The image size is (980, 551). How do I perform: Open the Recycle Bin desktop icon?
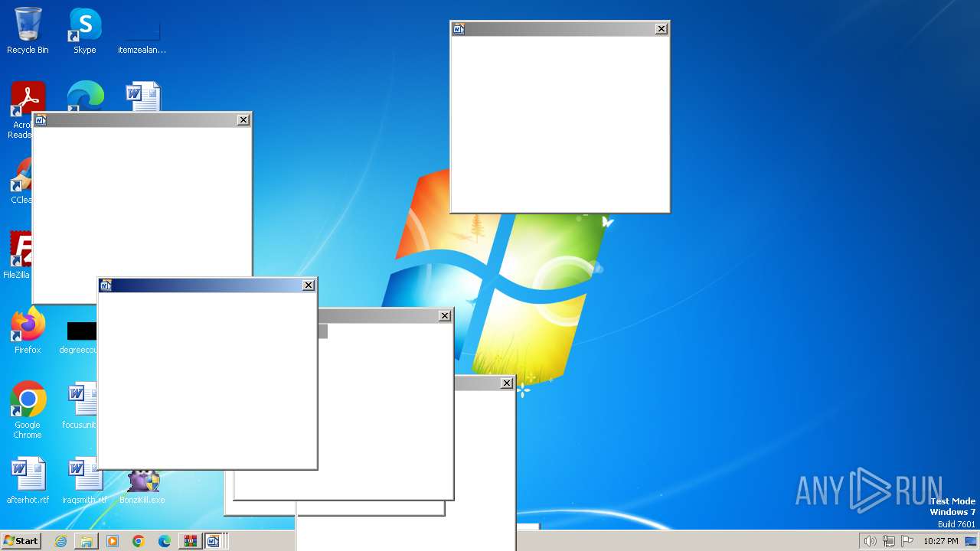(28, 31)
